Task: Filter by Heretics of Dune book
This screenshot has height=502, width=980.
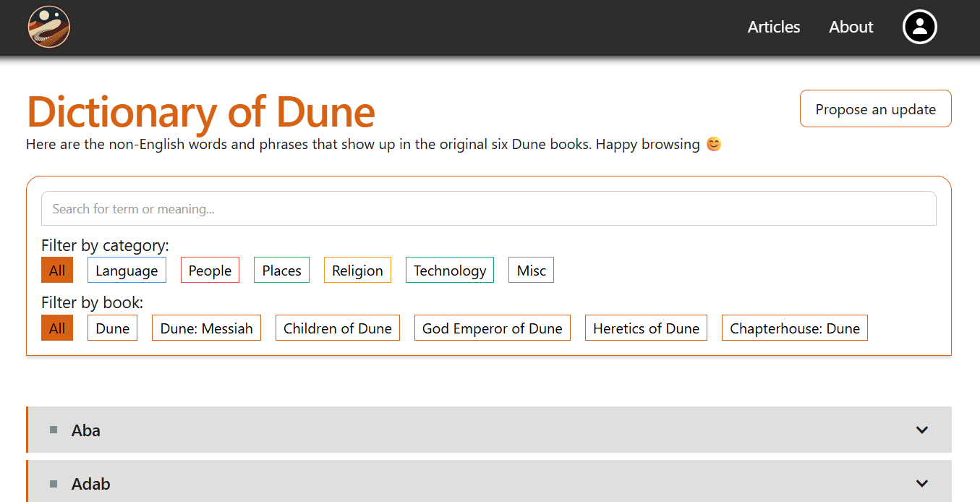Action: pos(646,328)
